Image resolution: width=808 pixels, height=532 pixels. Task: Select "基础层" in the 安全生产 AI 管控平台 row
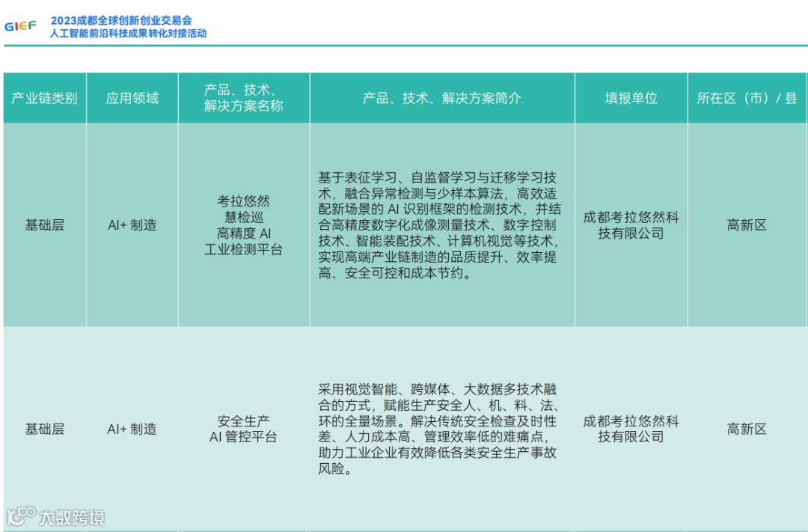[x=45, y=429]
